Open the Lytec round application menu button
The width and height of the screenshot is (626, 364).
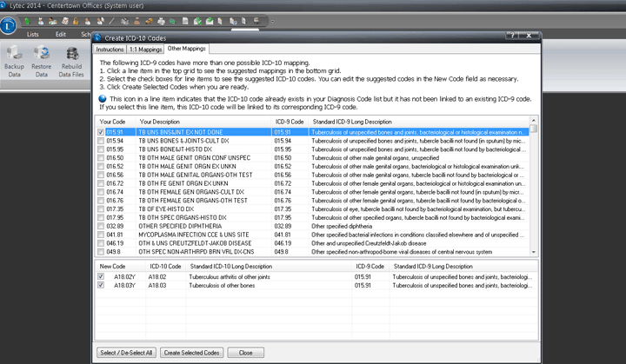pyautogui.click(x=9, y=26)
